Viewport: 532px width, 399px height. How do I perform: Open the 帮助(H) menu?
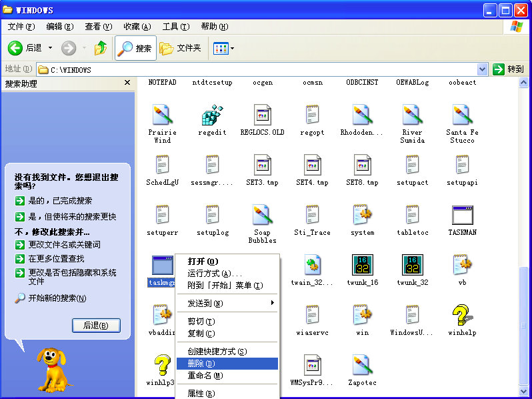pyautogui.click(x=215, y=27)
